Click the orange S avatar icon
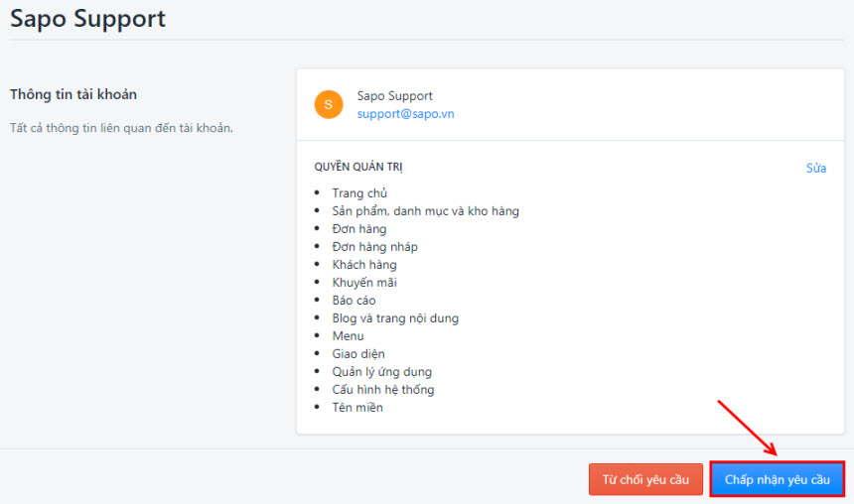 click(329, 104)
